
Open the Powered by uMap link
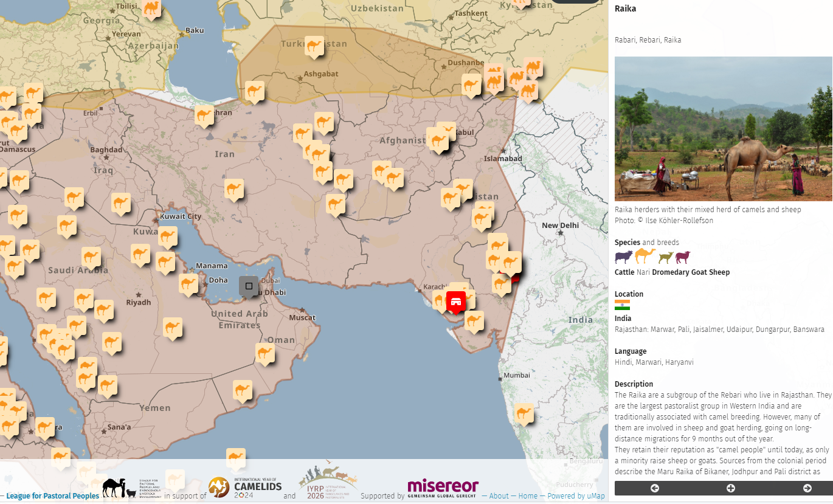click(576, 496)
